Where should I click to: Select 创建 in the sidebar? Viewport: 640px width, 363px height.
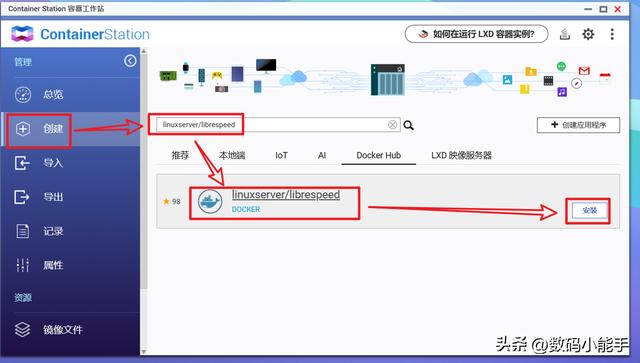coord(70,129)
